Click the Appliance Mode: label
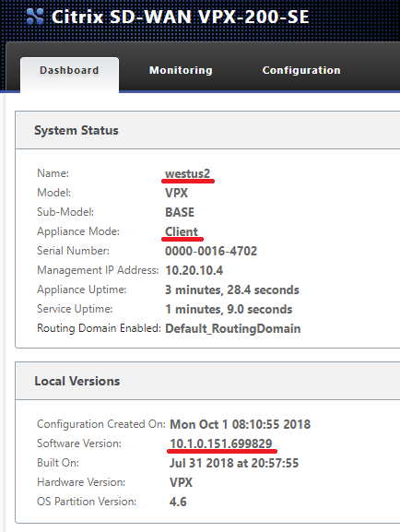The image size is (400, 532). [78, 231]
